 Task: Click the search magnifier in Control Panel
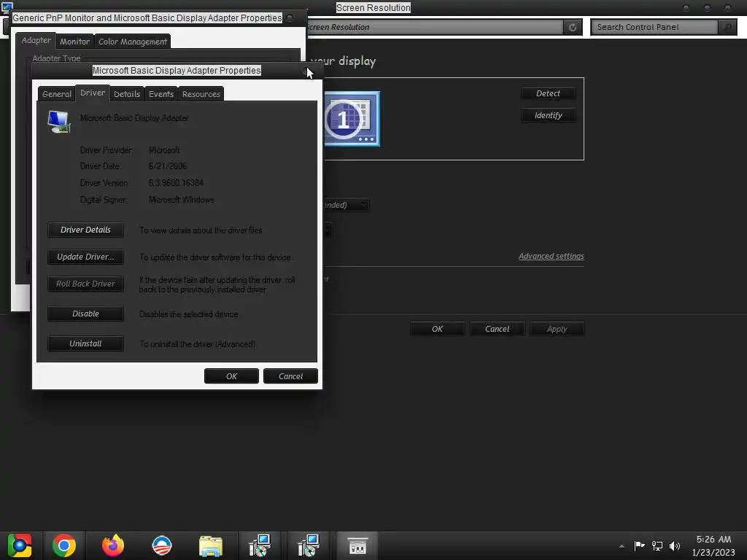point(727,27)
